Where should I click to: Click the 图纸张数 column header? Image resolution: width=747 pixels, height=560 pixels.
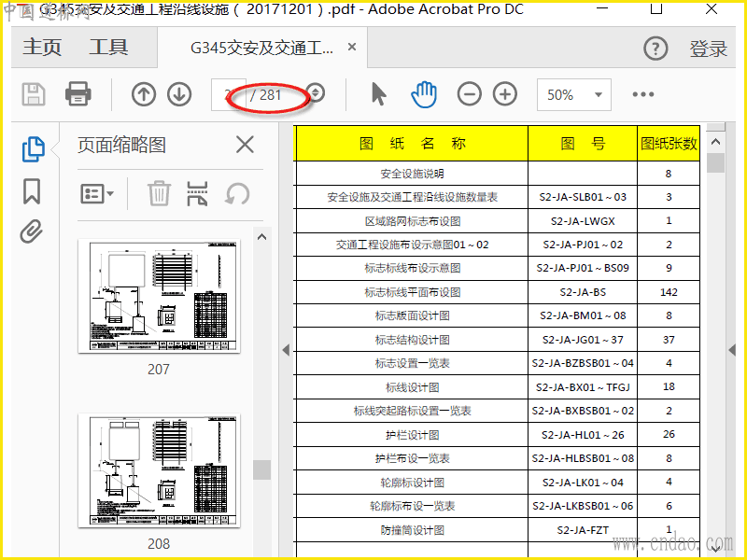point(669,144)
